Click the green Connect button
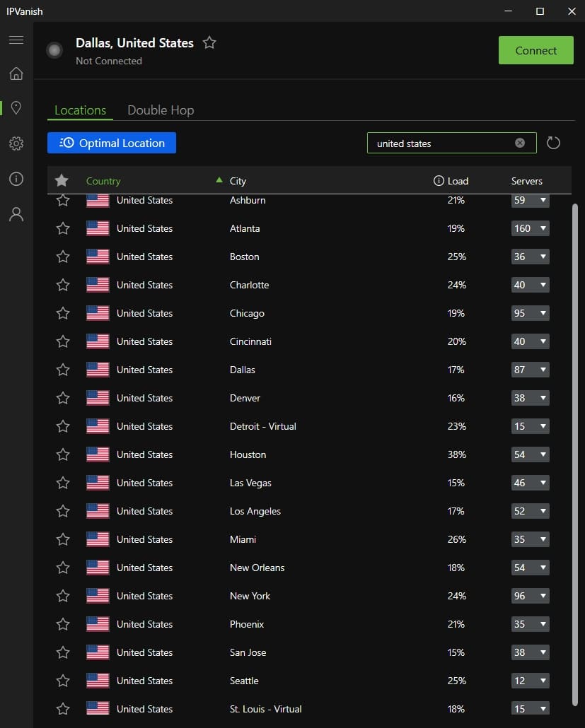Image resolution: width=585 pixels, height=728 pixels. [x=535, y=50]
